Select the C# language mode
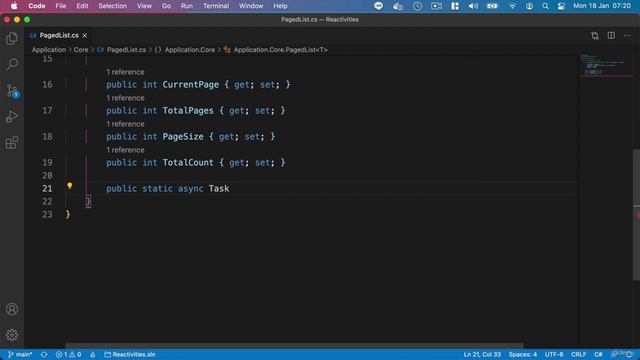The width and height of the screenshot is (640, 360). click(x=598, y=354)
